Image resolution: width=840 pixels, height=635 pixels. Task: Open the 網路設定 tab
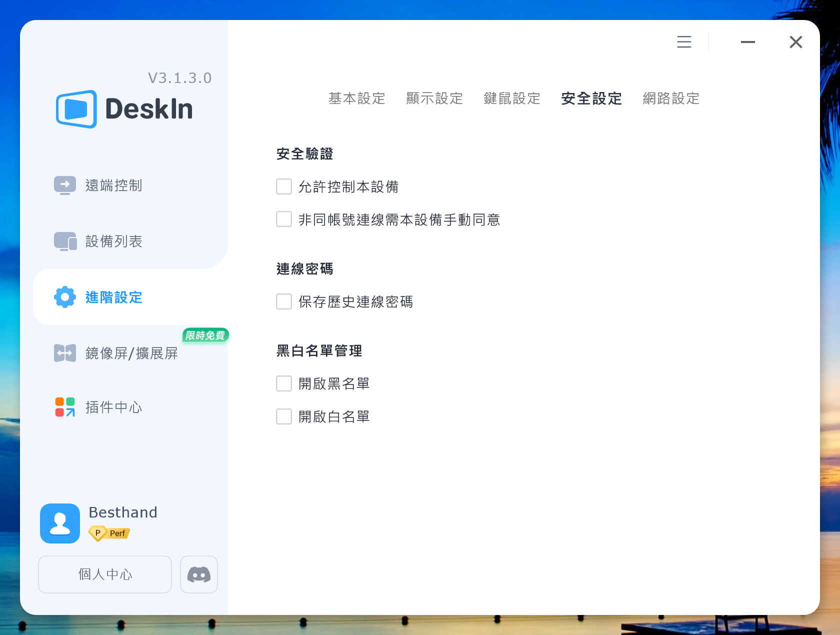[x=670, y=98]
